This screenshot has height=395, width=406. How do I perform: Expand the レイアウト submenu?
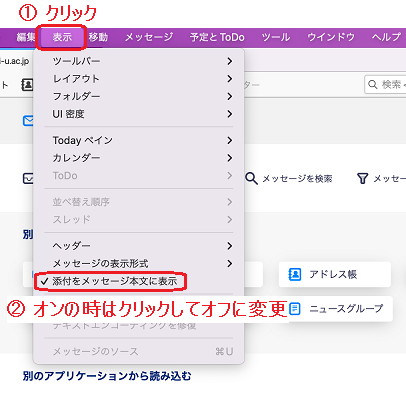(x=139, y=79)
